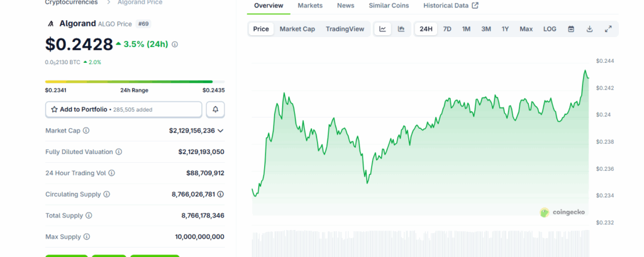Select the 1Y time range

tap(505, 29)
